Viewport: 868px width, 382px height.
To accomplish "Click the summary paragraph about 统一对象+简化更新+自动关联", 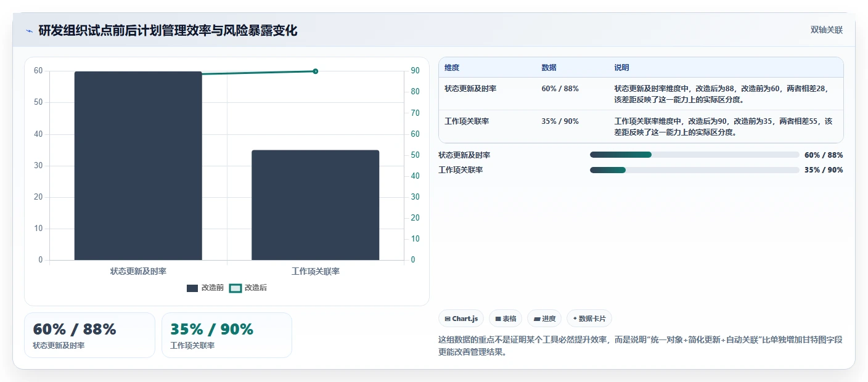I will pos(641,346).
